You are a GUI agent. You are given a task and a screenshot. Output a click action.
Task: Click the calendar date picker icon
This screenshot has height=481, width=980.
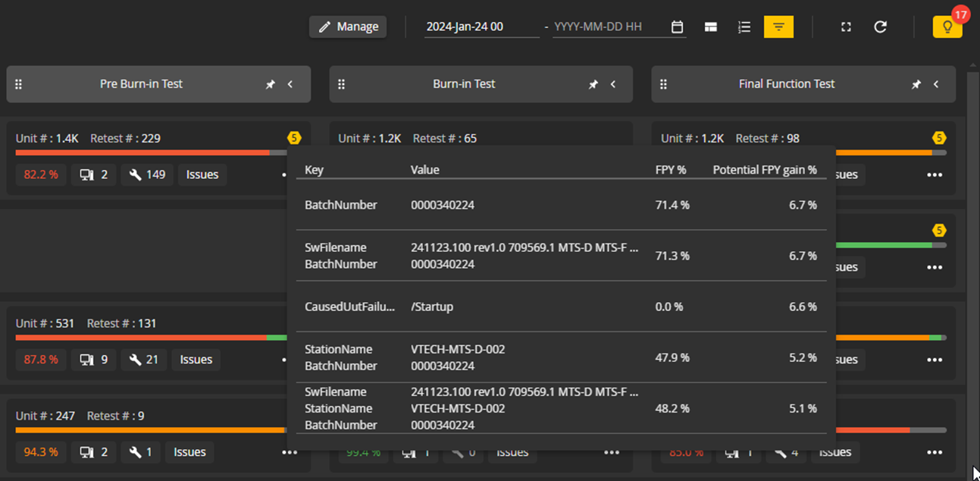[x=677, y=27]
